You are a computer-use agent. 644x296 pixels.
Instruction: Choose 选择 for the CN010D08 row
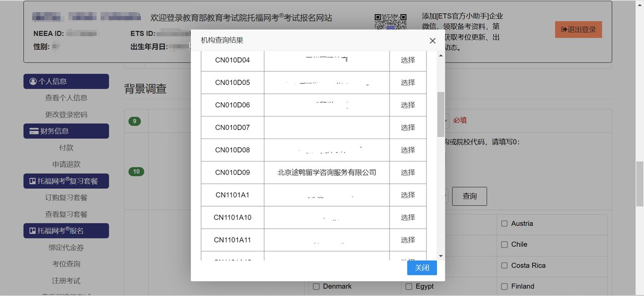[x=408, y=150]
